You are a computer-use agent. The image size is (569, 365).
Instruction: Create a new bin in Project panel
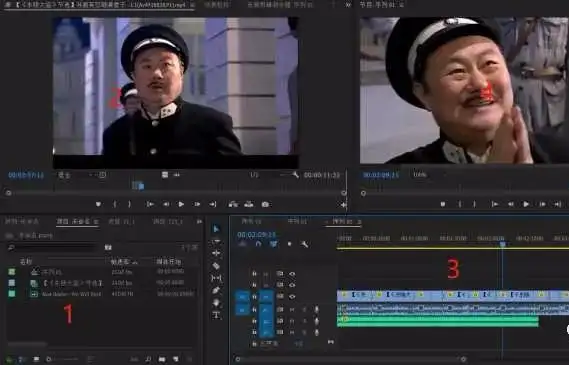click(162, 359)
